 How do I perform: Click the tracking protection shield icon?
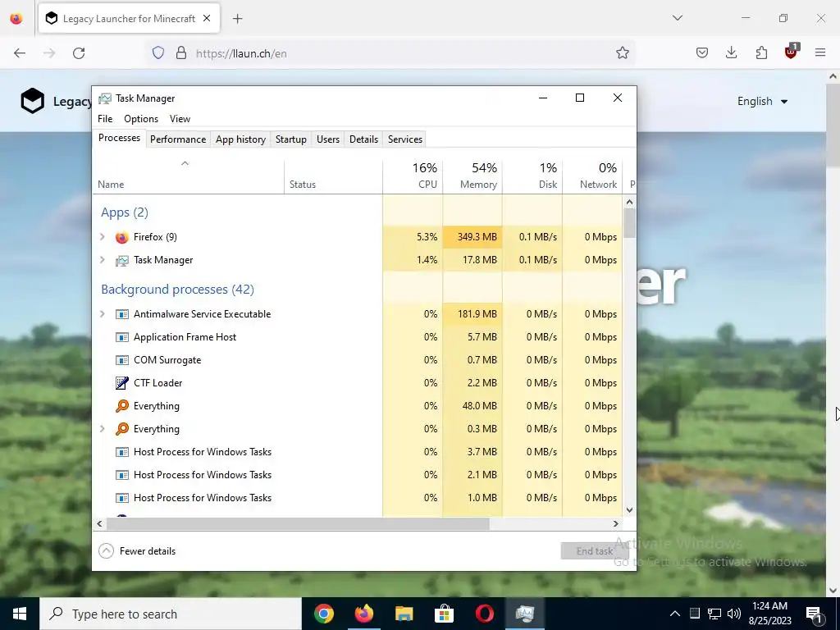tap(158, 53)
